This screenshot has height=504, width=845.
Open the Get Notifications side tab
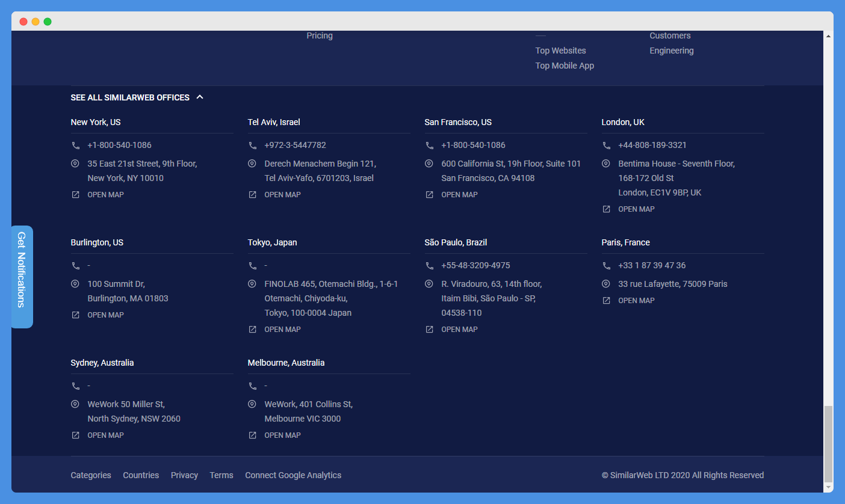[x=22, y=277]
